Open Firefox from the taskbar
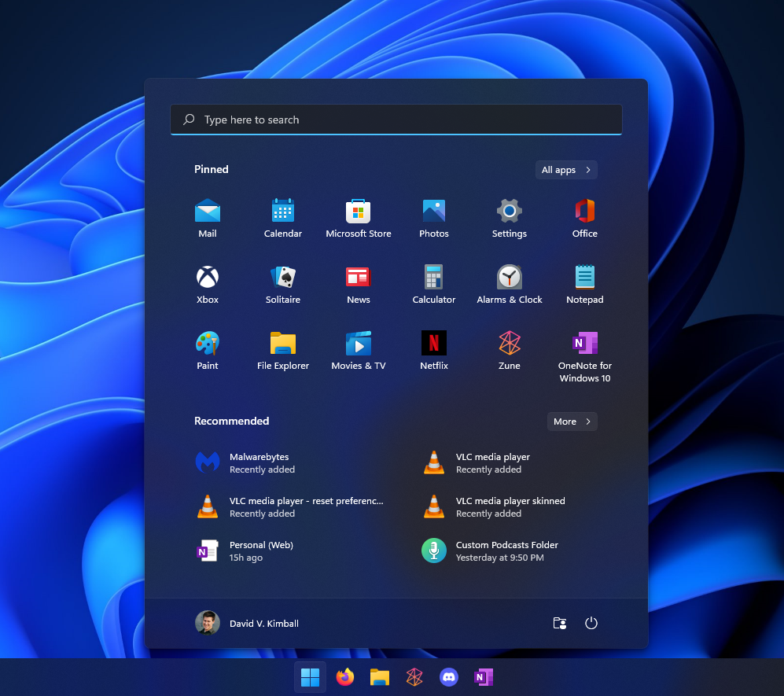This screenshot has width=784, height=696. tap(345, 677)
